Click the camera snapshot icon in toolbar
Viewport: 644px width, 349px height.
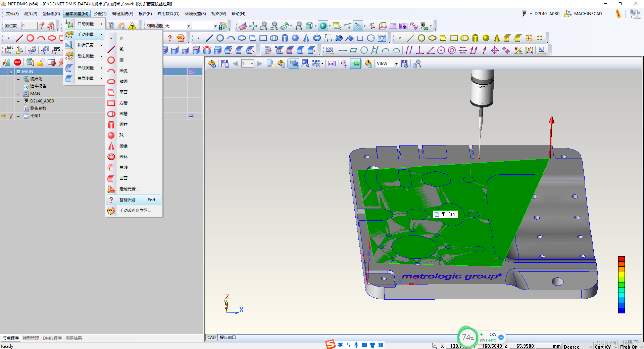[x=403, y=26]
